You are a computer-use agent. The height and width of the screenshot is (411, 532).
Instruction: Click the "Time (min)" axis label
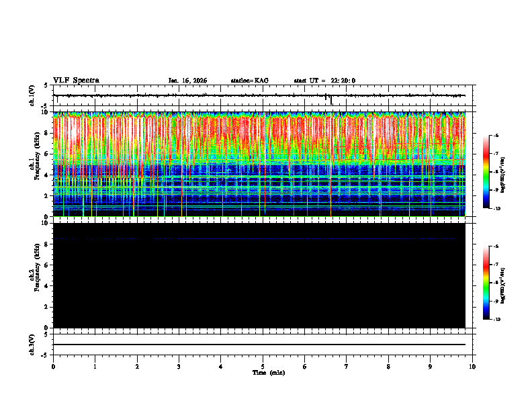coord(269,373)
